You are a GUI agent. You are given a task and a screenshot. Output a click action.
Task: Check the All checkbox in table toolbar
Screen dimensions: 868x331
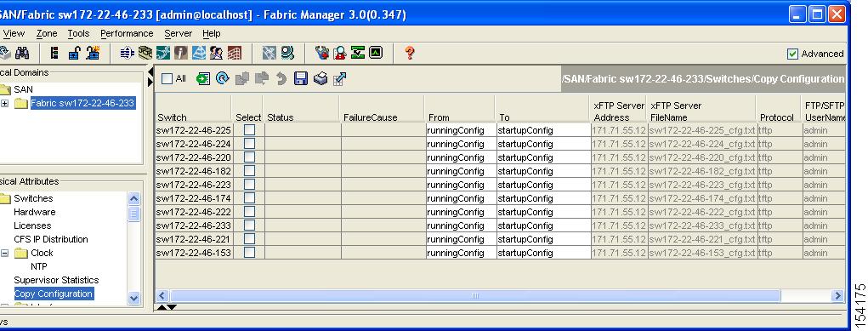tap(167, 79)
